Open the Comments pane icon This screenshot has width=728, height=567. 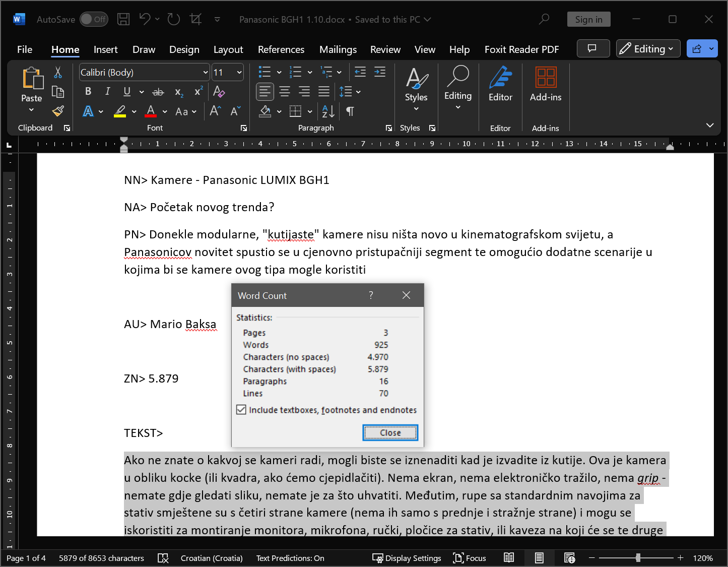point(592,48)
